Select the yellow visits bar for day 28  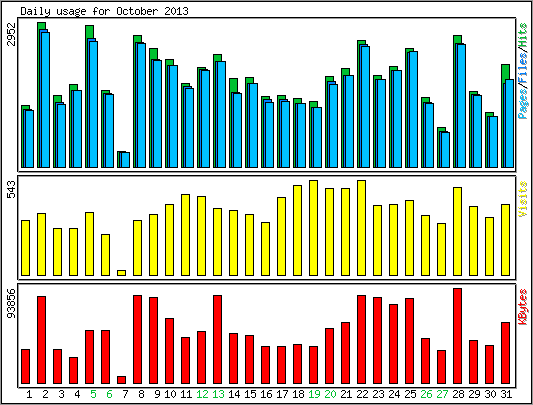click(x=457, y=231)
